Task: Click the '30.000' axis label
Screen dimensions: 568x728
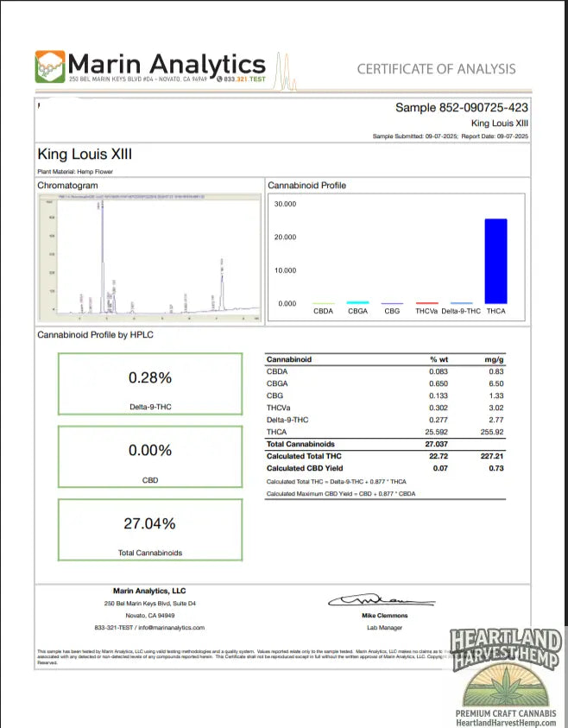Action: tap(285, 204)
